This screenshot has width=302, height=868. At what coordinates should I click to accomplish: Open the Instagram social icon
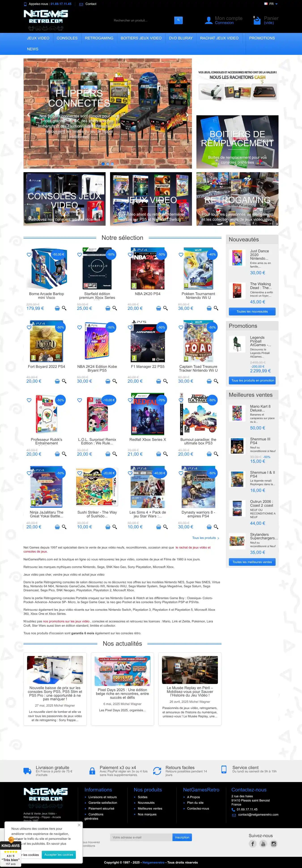[x=274, y=844]
